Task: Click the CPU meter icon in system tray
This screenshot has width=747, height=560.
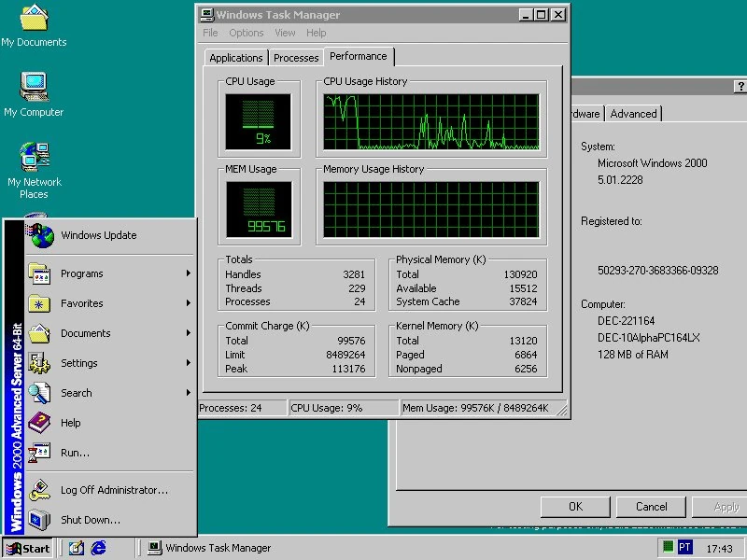Action: click(668, 547)
